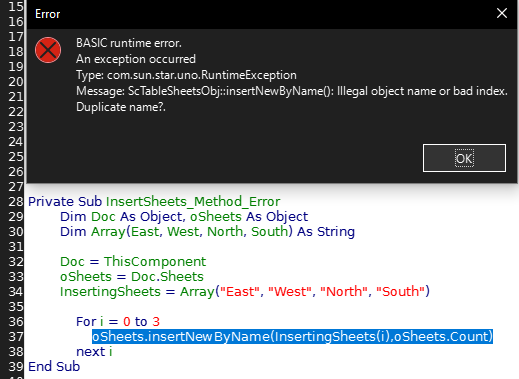Click the 'For i = 0 to 3' line

pyautogui.click(x=118, y=322)
